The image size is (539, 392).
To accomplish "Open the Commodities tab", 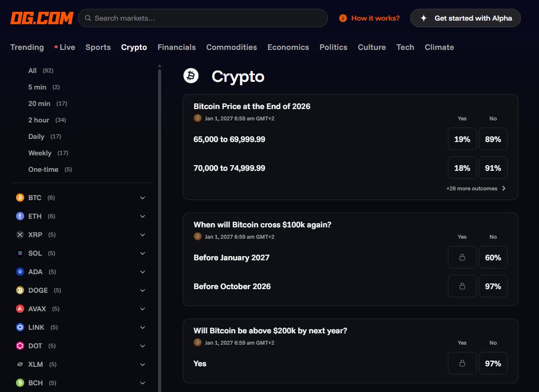I will pos(232,47).
